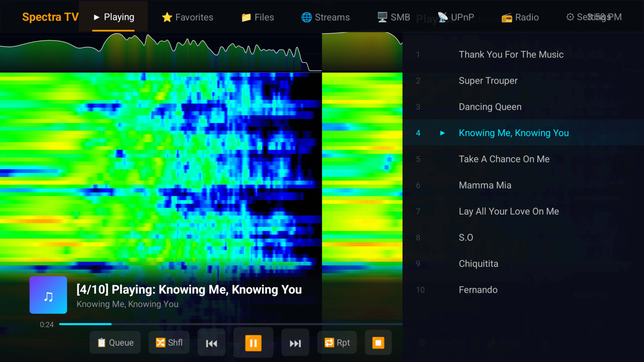This screenshot has height=362, width=644.
Task: Open the SMB computer tab
Action: [393, 17]
